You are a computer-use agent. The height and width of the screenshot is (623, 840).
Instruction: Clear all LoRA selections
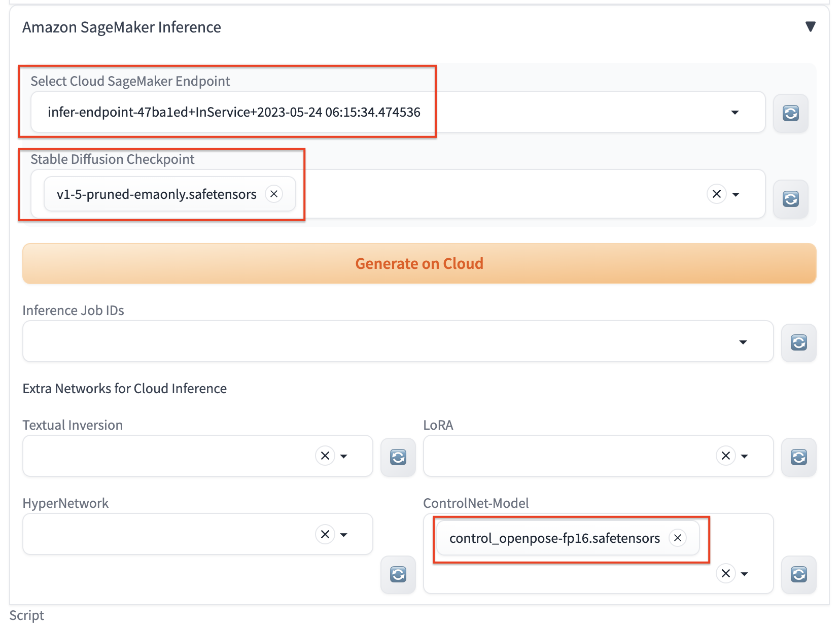click(725, 456)
